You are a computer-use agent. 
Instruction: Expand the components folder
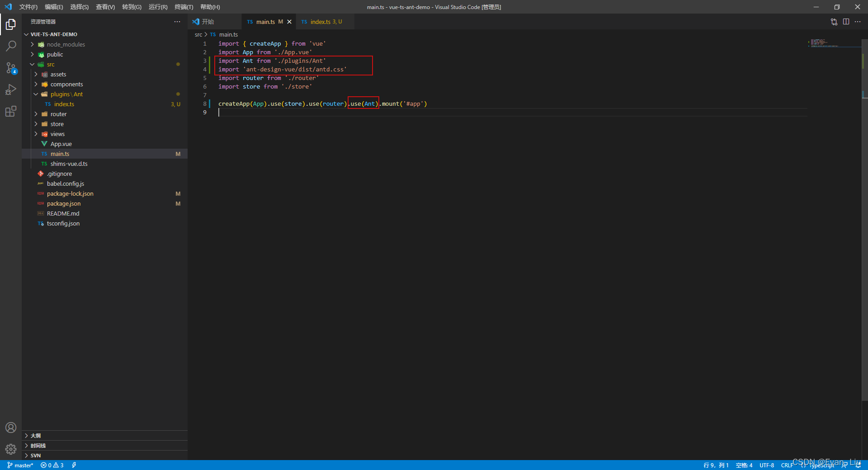[36, 84]
